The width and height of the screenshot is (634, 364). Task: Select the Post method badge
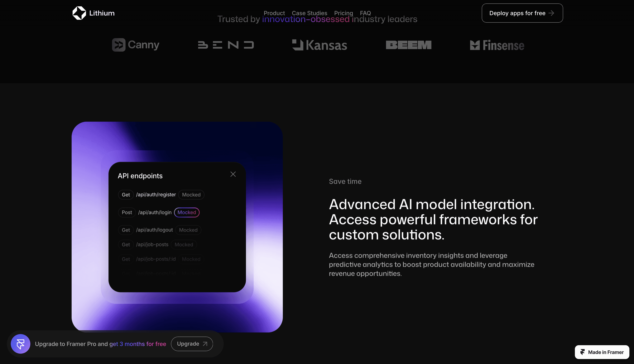point(127,212)
